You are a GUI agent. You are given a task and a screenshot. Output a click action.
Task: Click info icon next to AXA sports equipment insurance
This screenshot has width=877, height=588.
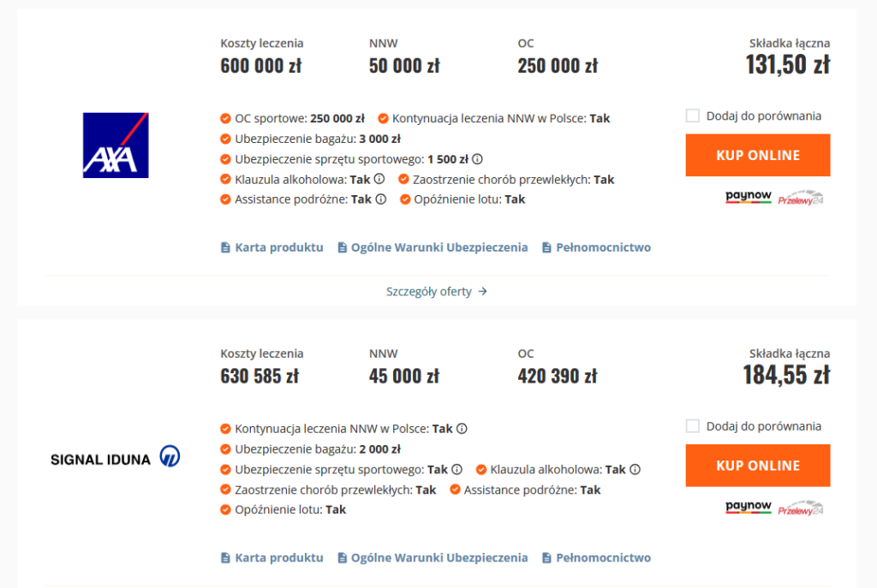click(477, 159)
